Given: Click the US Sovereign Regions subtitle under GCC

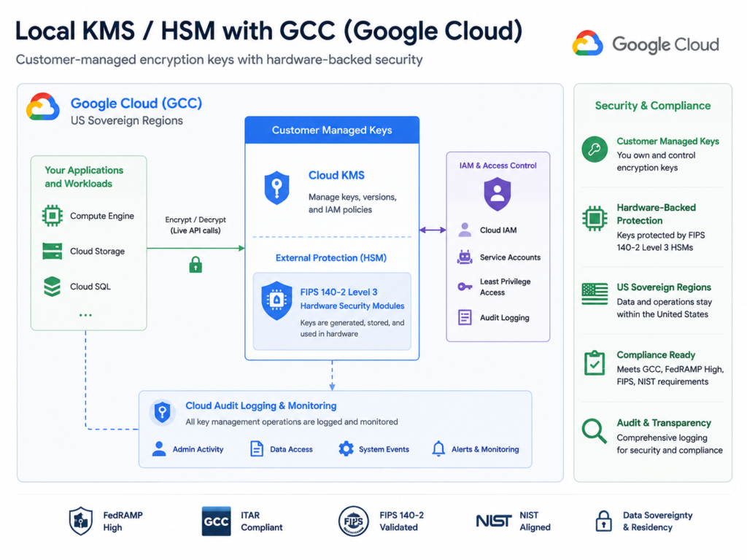Looking at the screenshot, I should tap(127, 120).
